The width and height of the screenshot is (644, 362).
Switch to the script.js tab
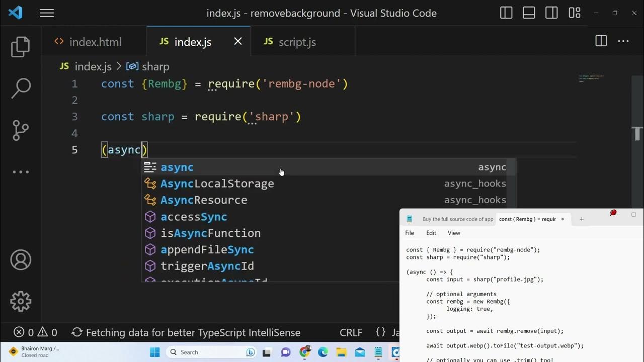(x=297, y=42)
